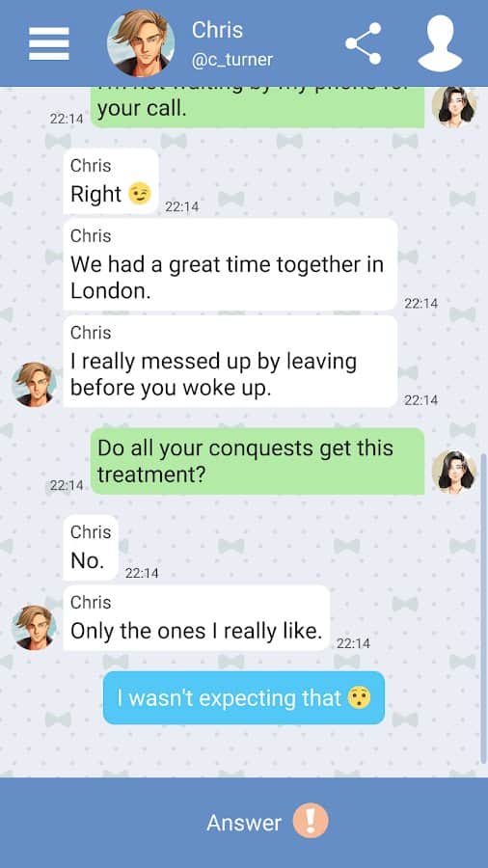Tap Chris name in the header

click(217, 30)
